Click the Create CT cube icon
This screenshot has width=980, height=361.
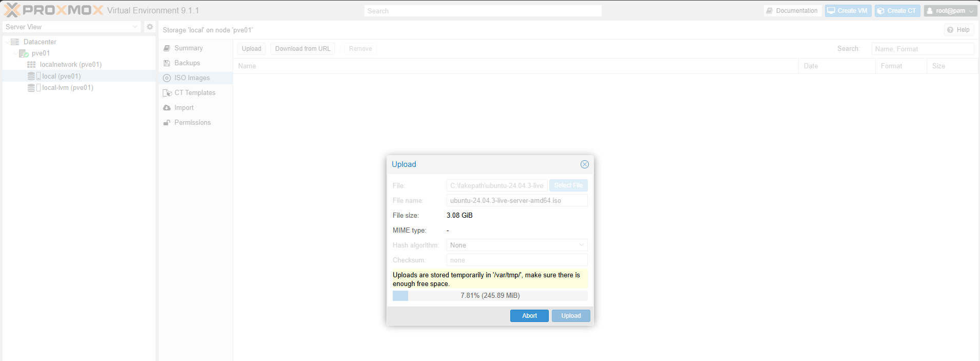[x=881, y=11]
